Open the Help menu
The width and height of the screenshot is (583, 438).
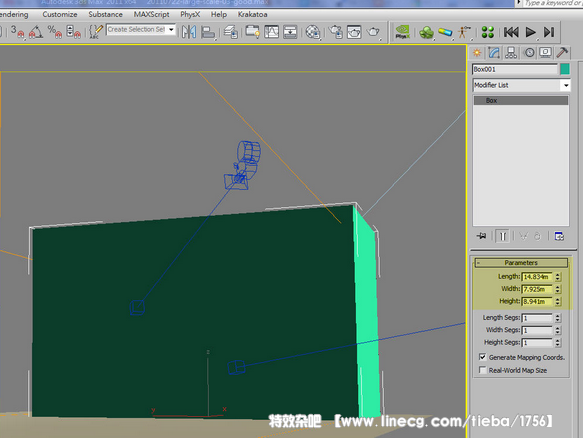[x=219, y=15]
